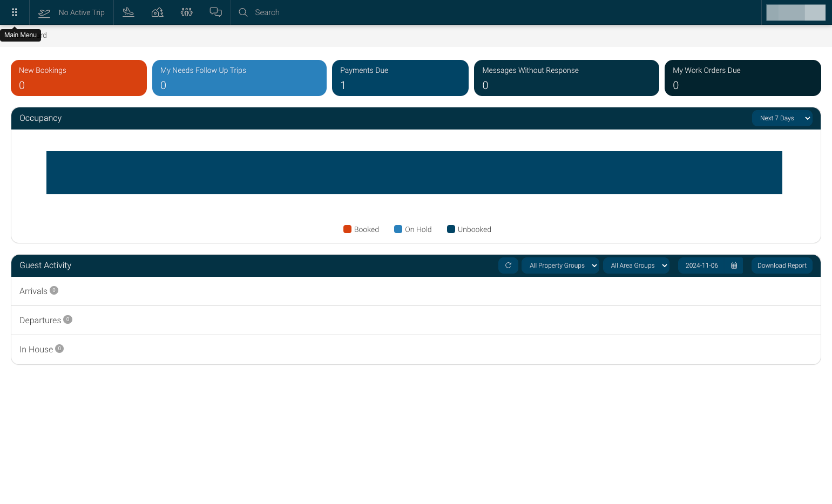Toggle the Booked legend swatch

pos(347,229)
